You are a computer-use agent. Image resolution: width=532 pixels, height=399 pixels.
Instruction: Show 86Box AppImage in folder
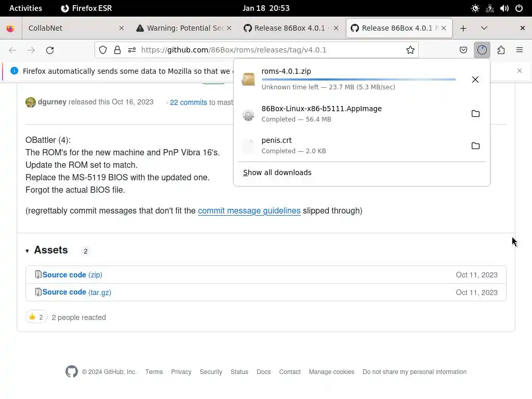coord(475,114)
